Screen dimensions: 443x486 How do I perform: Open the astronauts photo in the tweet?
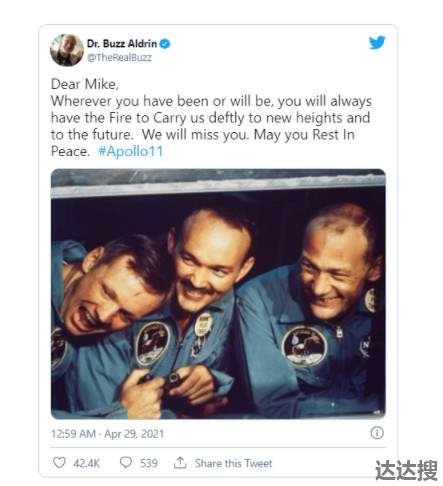pyautogui.click(x=218, y=294)
